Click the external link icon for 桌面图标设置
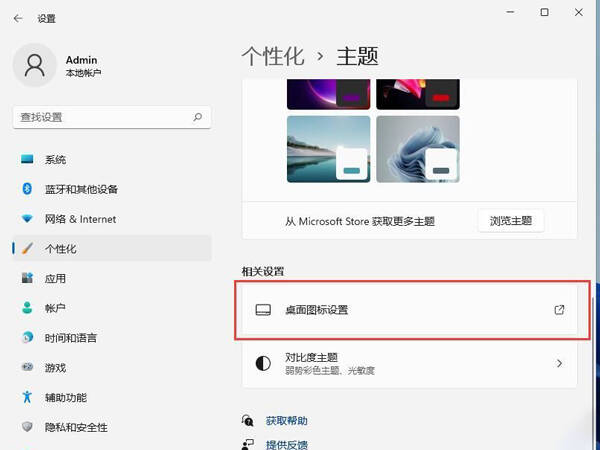This screenshot has width=600, height=450. click(x=559, y=310)
